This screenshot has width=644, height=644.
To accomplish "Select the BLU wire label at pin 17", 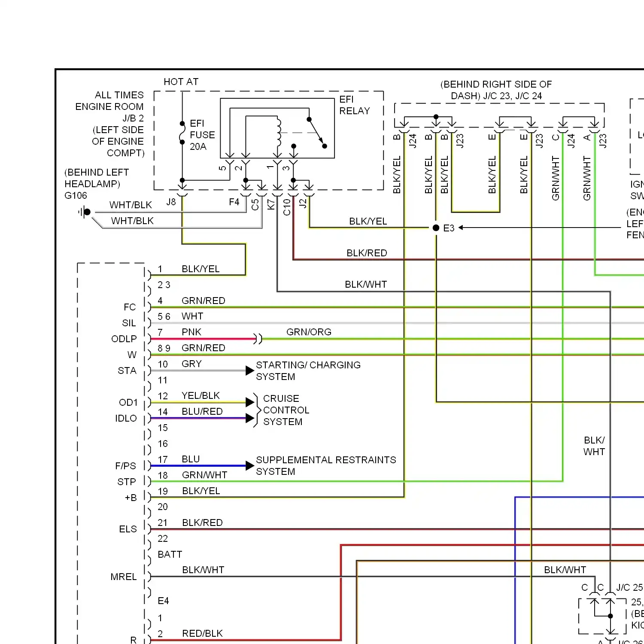I will [191, 459].
